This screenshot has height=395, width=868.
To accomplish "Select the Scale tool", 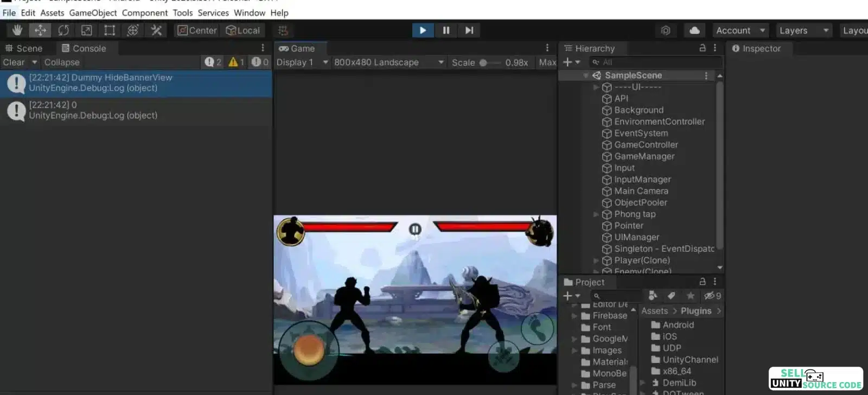I will pyautogui.click(x=86, y=30).
